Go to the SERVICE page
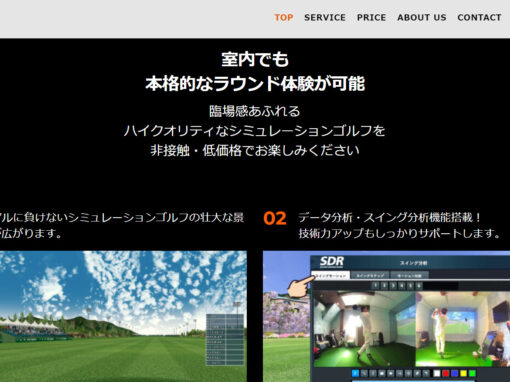 pos(325,18)
